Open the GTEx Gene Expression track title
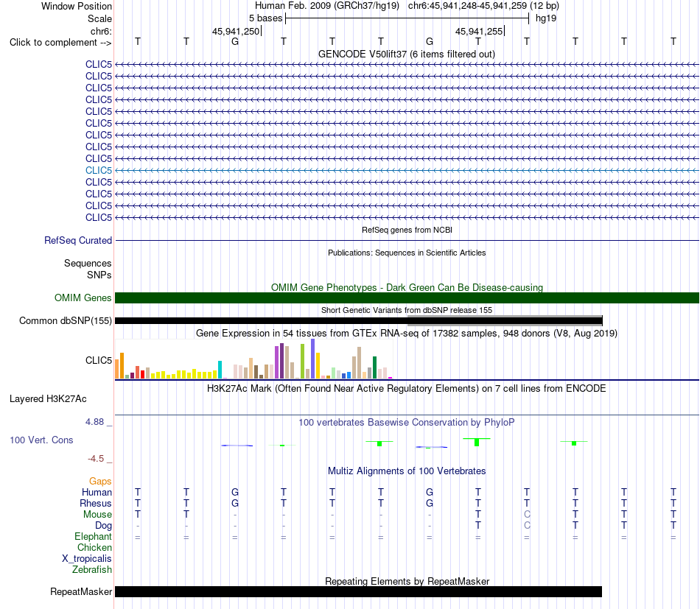The image size is (700, 609). 407,334
